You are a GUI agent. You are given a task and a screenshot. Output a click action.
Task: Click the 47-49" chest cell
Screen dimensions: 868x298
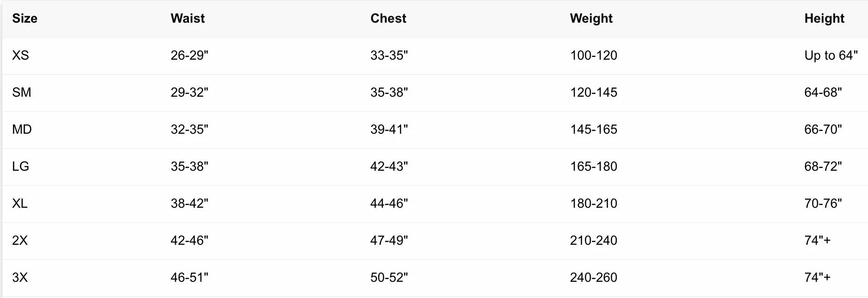pyautogui.click(x=389, y=241)
